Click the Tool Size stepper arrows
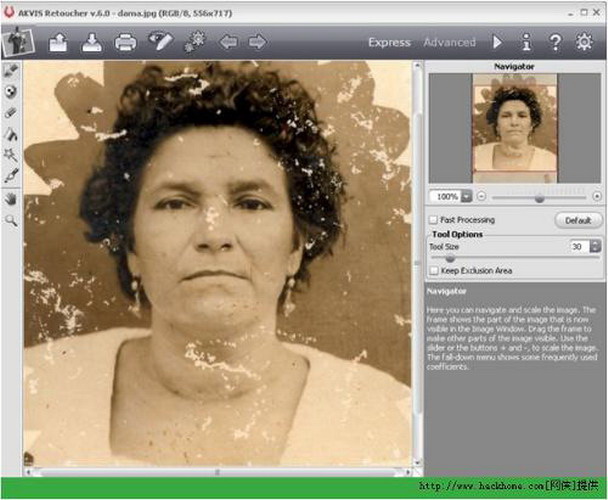 pos(595,246)
